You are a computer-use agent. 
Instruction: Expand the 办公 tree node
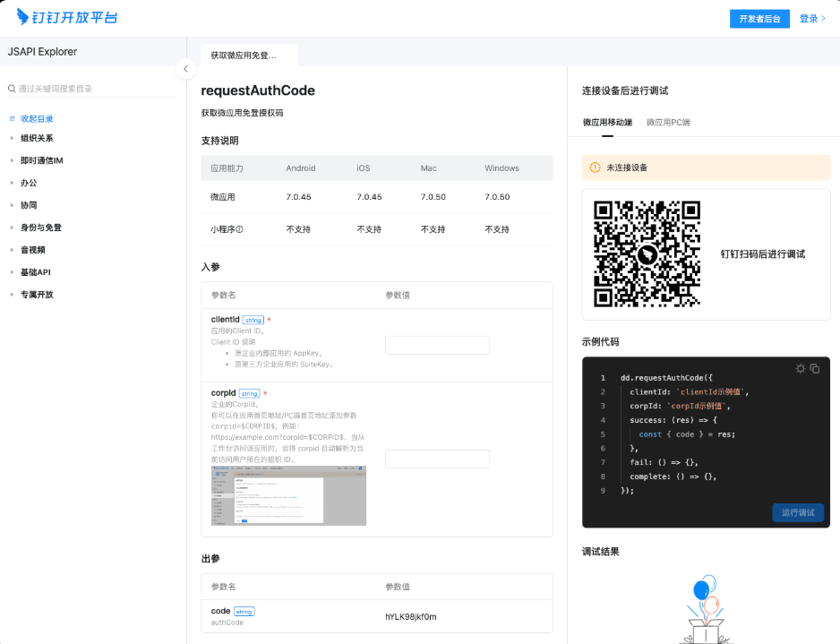(12, 183)
